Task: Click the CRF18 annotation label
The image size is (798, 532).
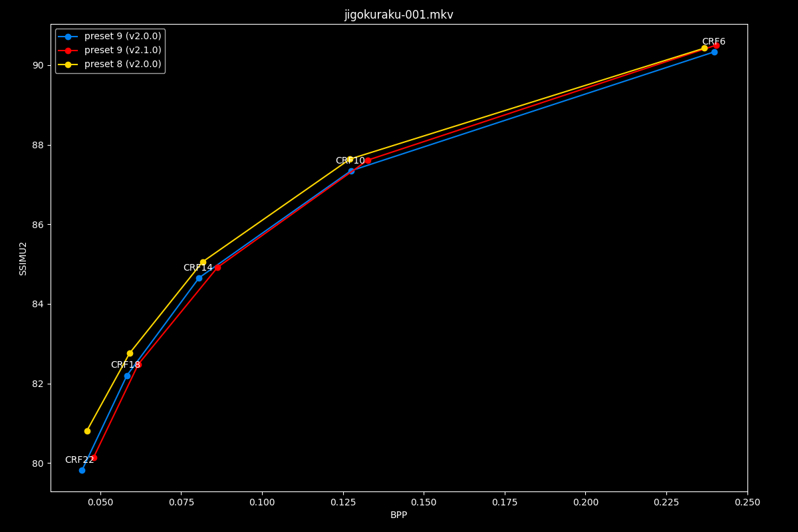Action: [126, 365]
